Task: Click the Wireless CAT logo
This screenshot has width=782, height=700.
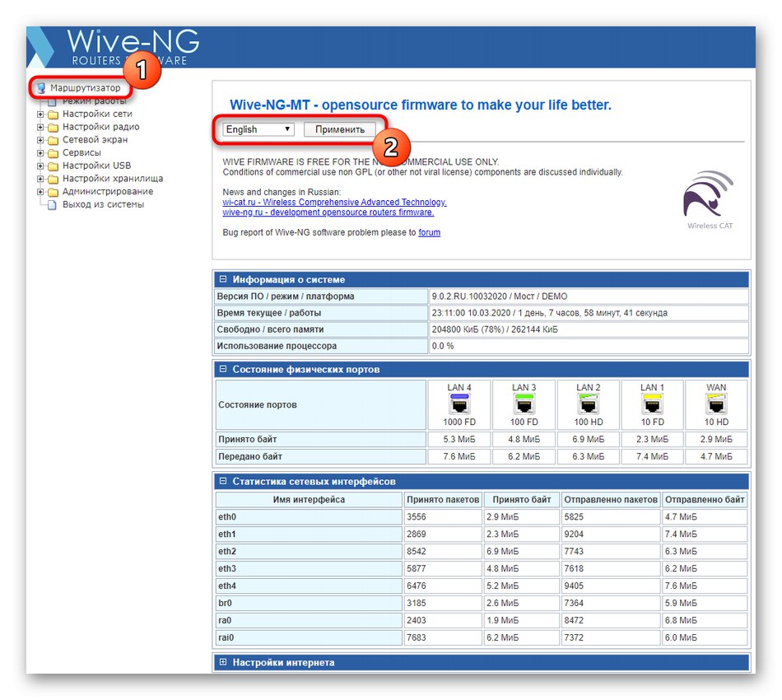Action: [x=709, y=200]
